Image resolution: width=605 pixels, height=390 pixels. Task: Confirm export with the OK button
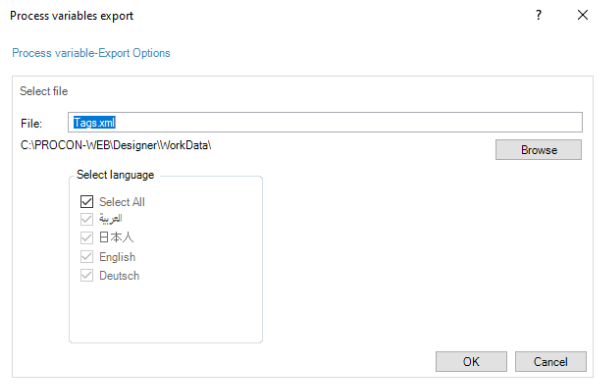click(471, 361)
